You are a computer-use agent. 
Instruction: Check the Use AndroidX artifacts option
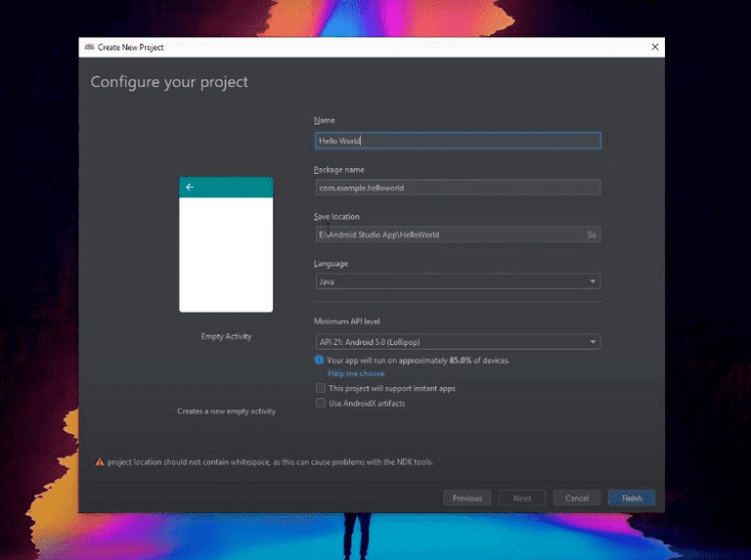point(320,403)
